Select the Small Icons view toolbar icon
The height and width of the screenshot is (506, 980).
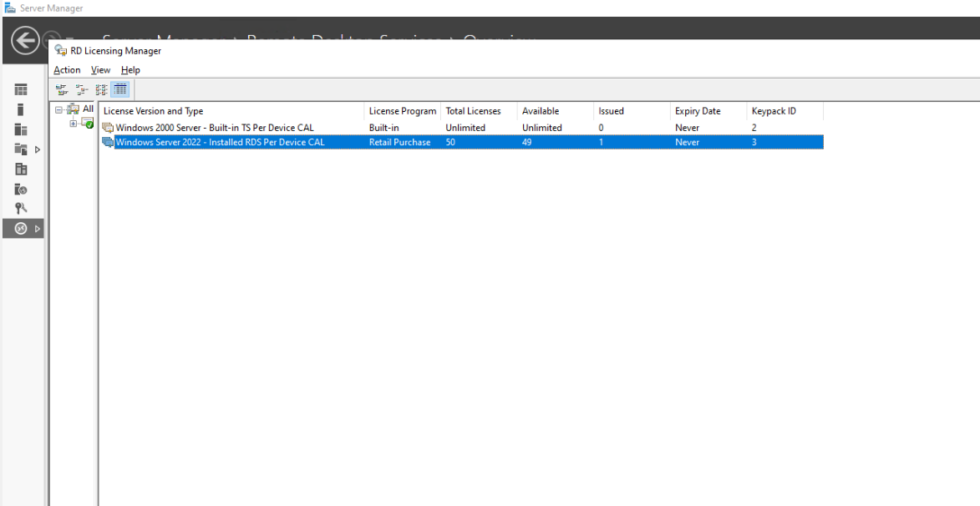(81, 89)
